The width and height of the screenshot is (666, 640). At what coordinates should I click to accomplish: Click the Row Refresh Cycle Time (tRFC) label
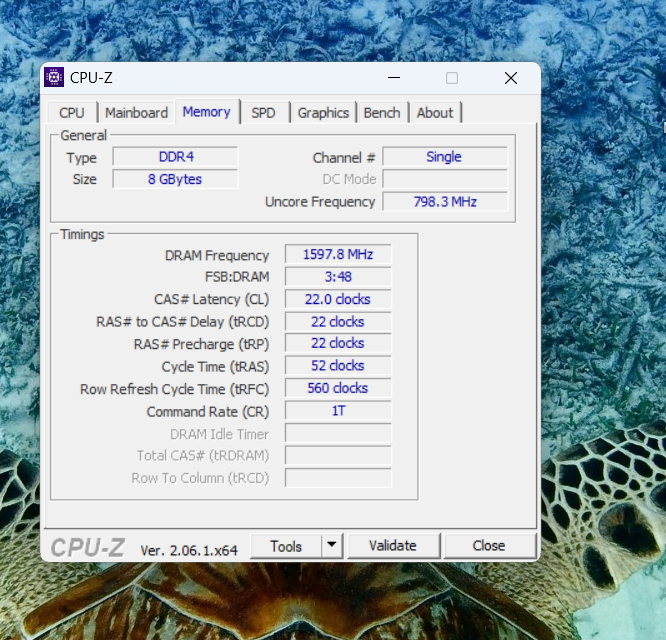tap(175, 389)
